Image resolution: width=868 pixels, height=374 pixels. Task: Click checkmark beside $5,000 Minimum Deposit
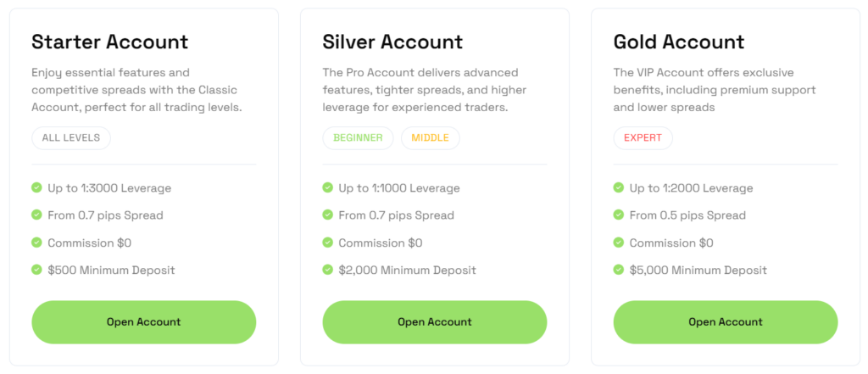coord(618,270)
